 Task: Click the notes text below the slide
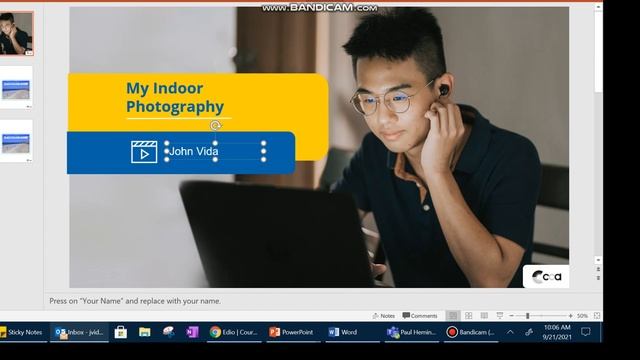pos(135,301)
